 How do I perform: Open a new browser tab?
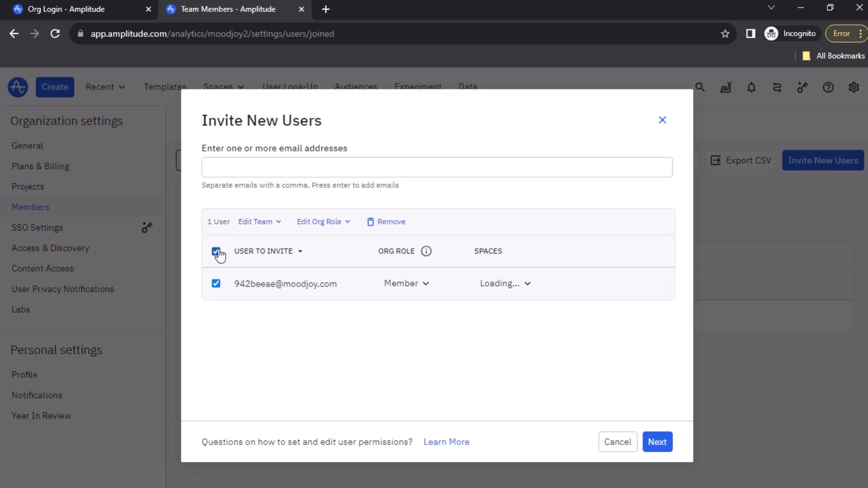click(325, 9)
